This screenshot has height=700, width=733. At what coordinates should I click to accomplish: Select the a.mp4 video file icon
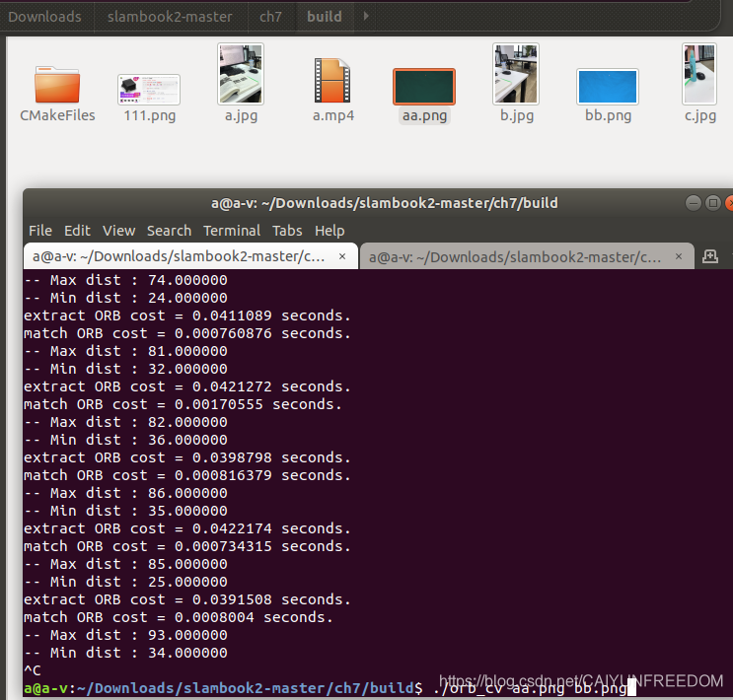click(332, 81)
